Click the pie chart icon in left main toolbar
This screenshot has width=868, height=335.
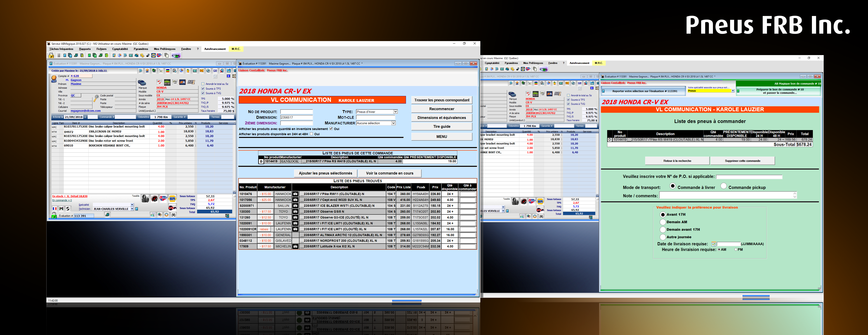119,56
